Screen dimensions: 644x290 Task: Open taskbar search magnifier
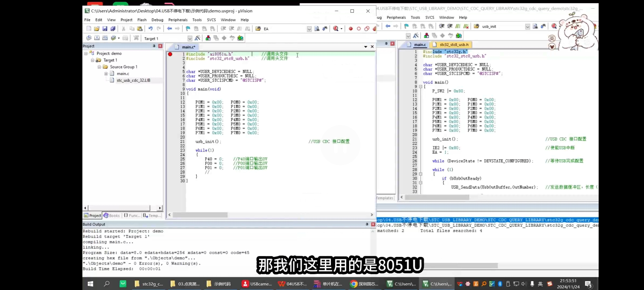coord(107,284)
